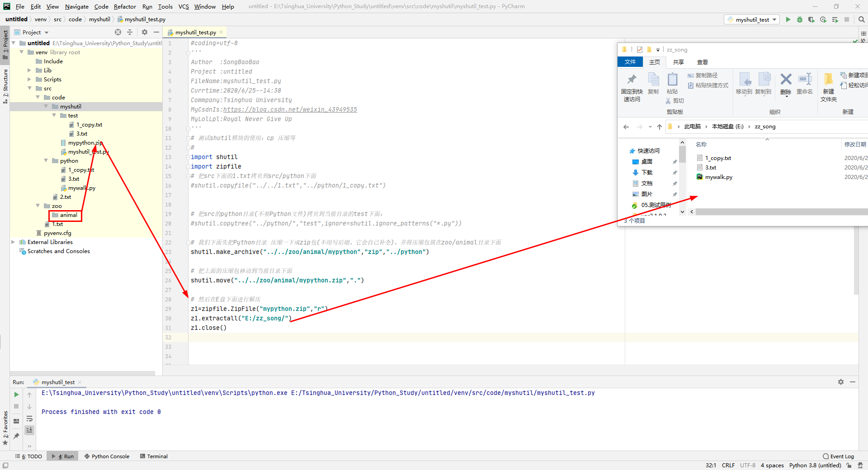Open Project panel gear settings

tap(145, 32)
